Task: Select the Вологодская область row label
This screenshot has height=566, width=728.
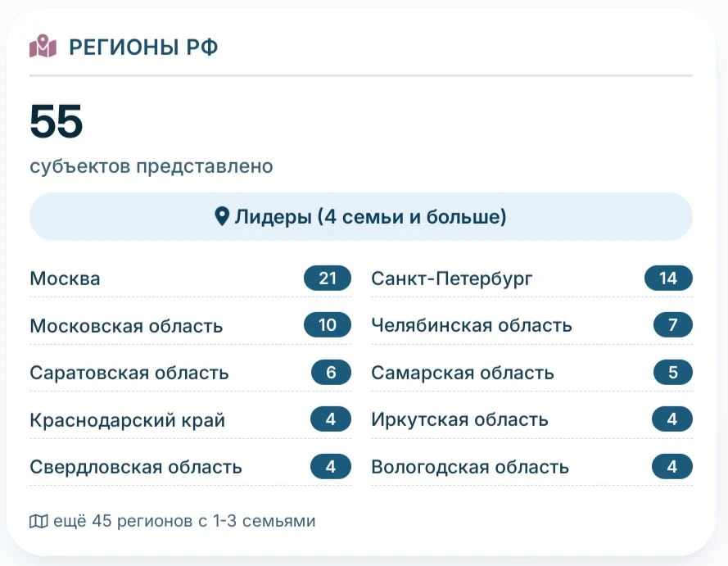Action: coord(470,467)
